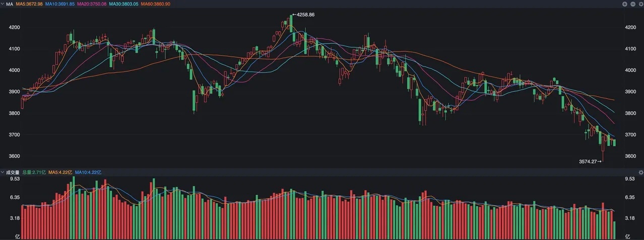
Task: Collapse the MA indicator chevron
Action: (x=3, y=4)
